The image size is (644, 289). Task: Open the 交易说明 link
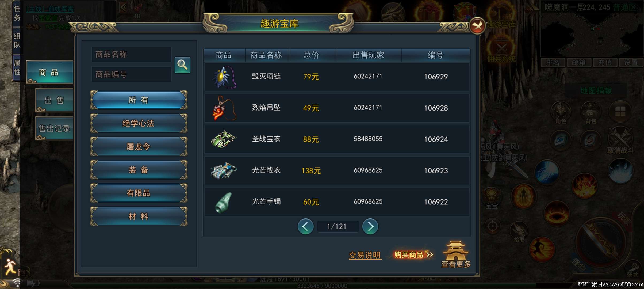coord(365,255)
